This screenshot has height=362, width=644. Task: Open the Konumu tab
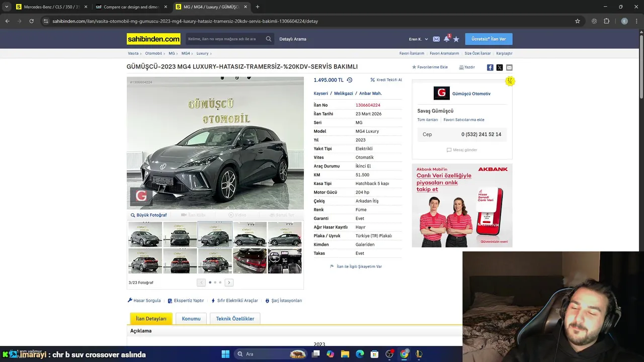[191, 319]
